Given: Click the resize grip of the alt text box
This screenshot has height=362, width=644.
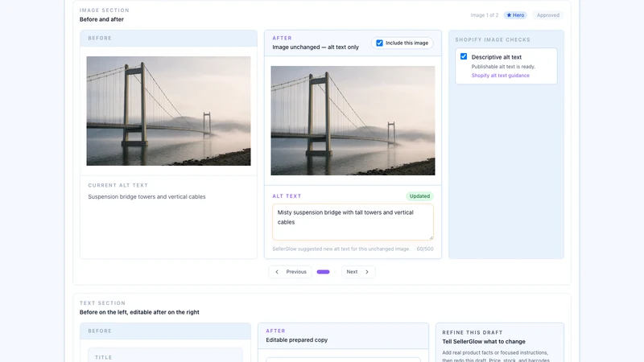Looking at the screenshot, I should pyautogui.click(x=431, y=237).
